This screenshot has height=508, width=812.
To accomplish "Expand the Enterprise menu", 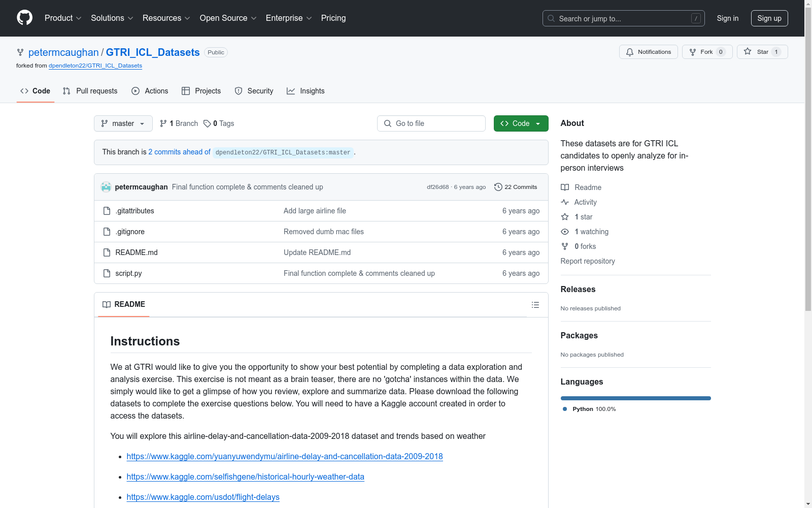I will pyautogui.click(x=289, y=18).
